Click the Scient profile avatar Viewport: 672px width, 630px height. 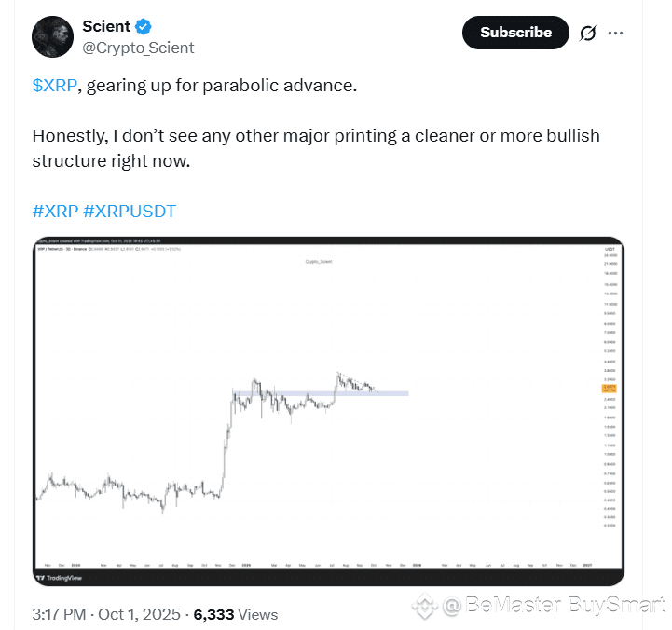[x=52, y=36]
